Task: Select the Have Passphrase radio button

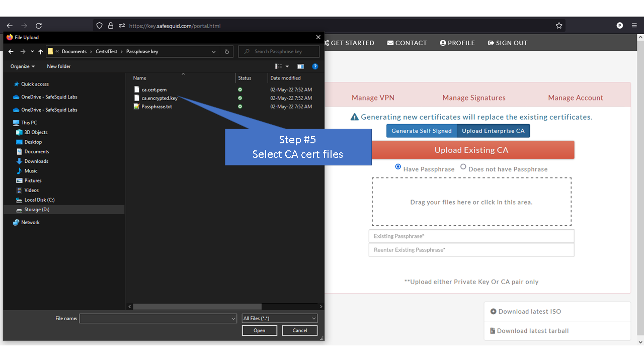Action: (x=398, y=167)
